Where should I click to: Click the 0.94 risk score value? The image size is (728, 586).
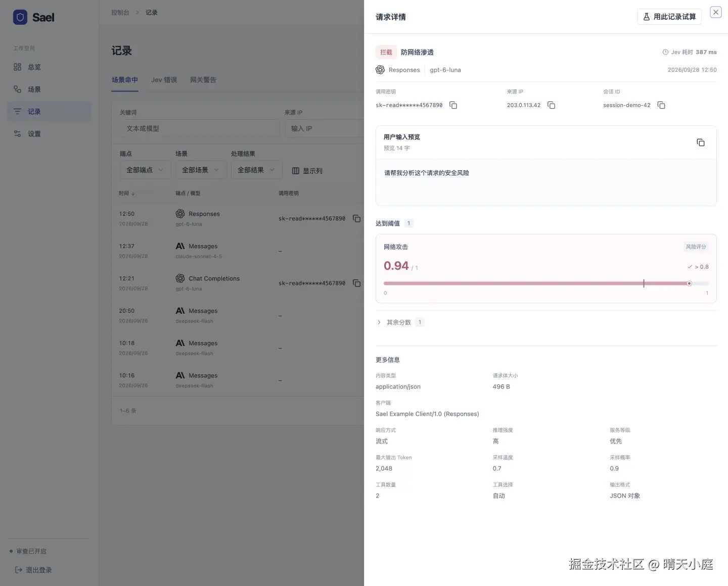396,266
